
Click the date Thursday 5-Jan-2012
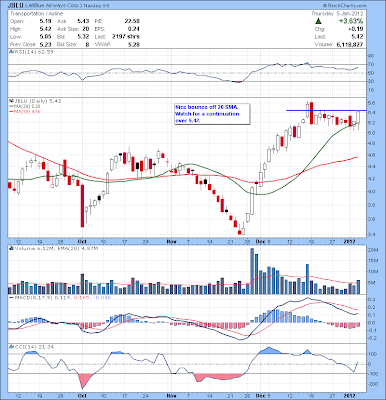337,14
